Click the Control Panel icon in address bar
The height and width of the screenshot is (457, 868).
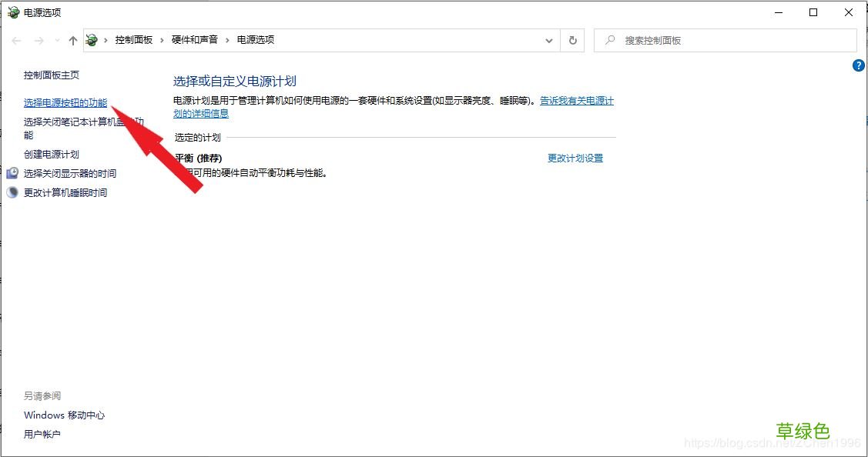tap(92, 39)
